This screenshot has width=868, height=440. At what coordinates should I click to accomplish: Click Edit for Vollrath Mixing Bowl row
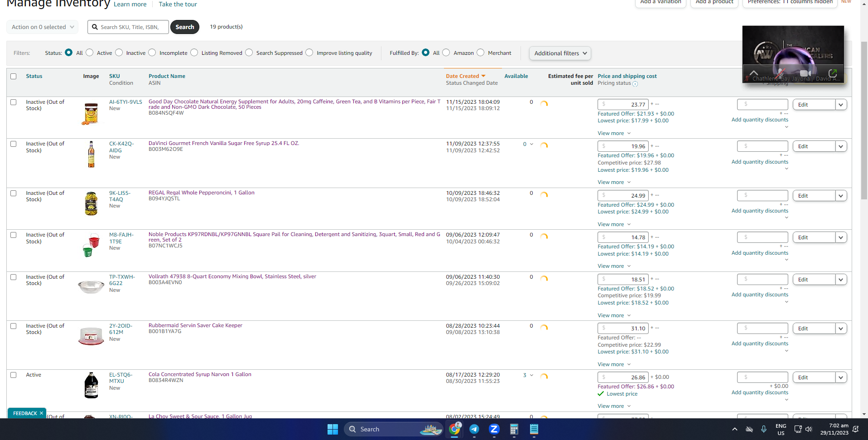(x=814, y=280)
